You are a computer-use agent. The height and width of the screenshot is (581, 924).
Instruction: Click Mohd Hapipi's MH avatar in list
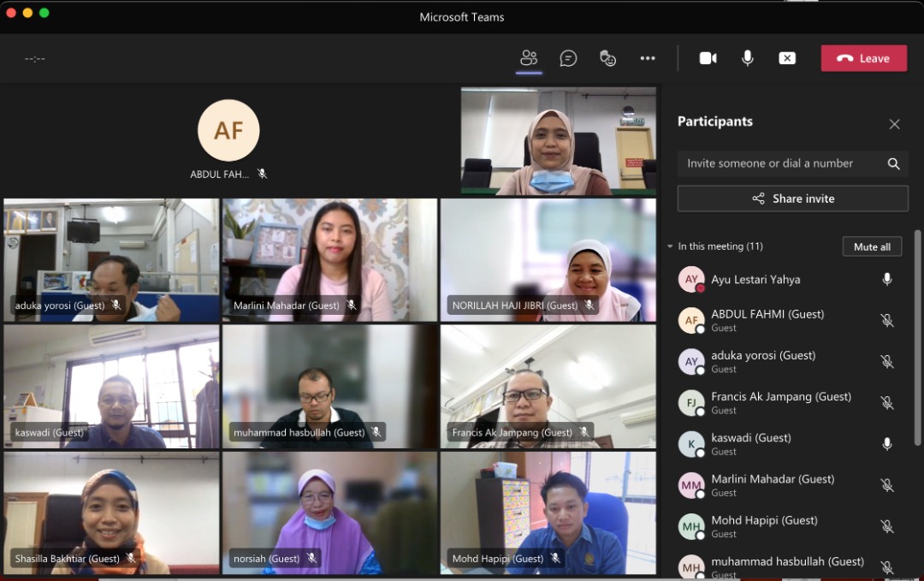(x=691, y=527)
